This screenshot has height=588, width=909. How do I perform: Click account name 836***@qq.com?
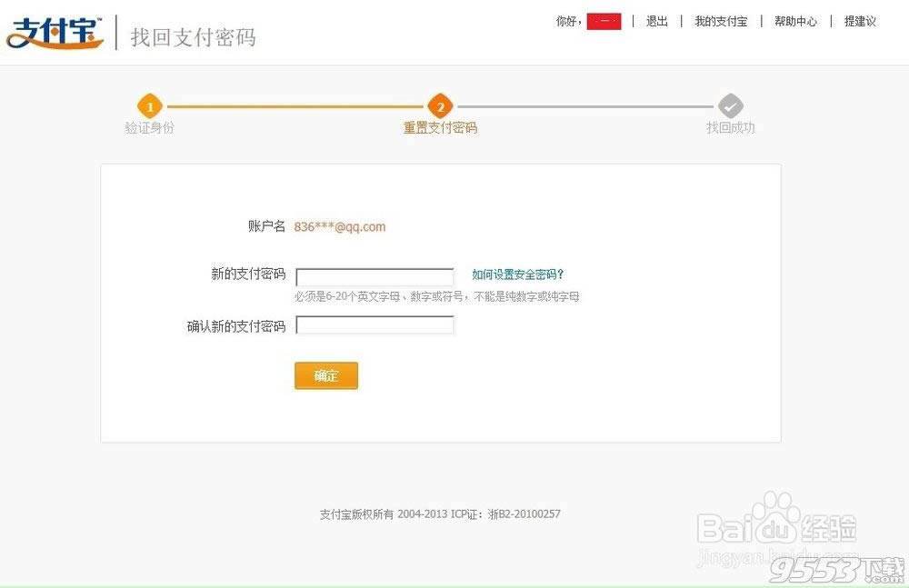[340, 226]
